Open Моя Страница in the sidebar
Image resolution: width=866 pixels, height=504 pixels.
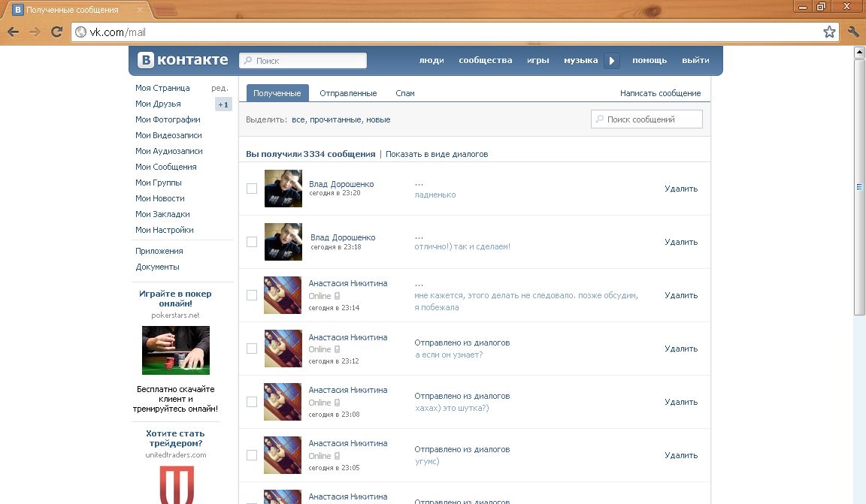pos(162,88)
